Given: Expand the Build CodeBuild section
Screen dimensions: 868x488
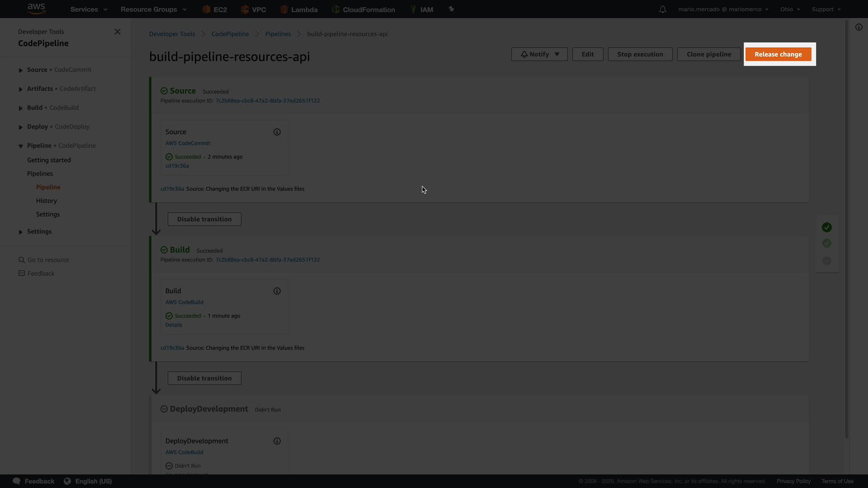Looking at the screenshot, I should 20,108.
